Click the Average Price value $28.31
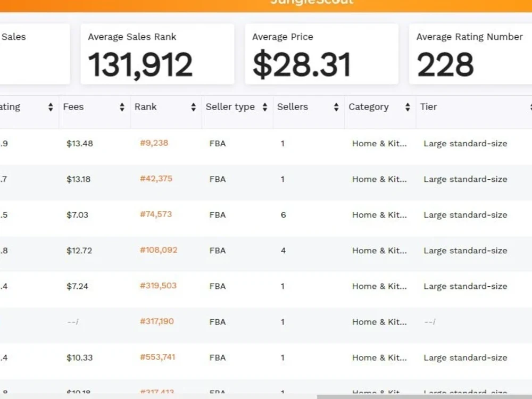 coord(302,64)
